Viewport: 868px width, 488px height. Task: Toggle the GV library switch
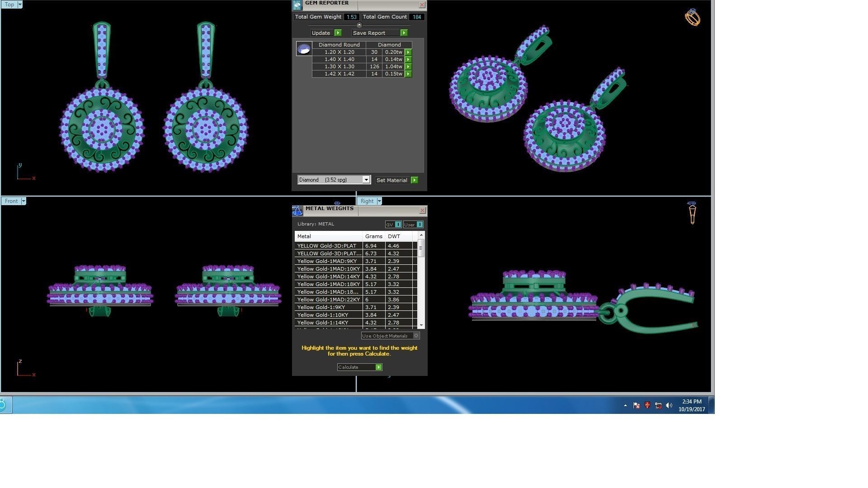[x=398, y=225]
